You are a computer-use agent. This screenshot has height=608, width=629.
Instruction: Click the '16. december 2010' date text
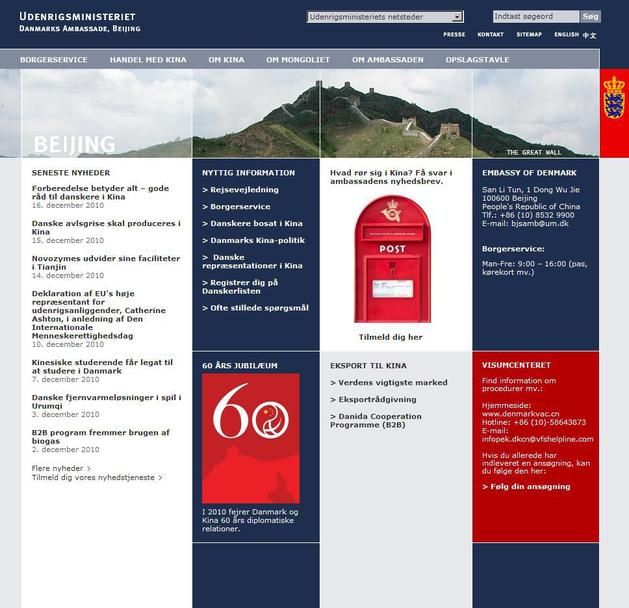(x=68, y=205)
